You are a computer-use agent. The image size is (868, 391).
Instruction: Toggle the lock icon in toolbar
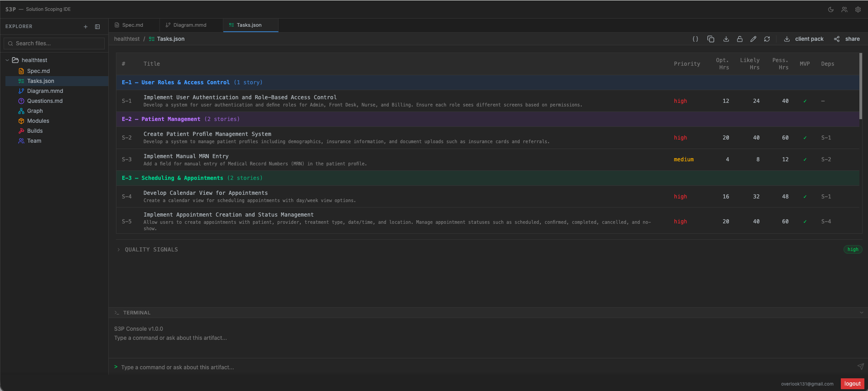pos(740,39)
